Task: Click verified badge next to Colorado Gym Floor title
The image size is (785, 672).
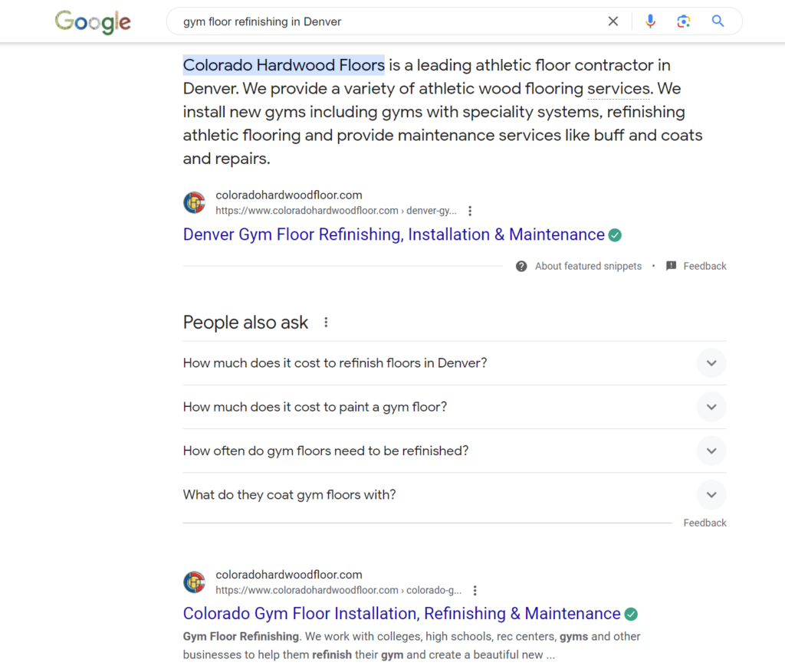Action: coord(632,614)
